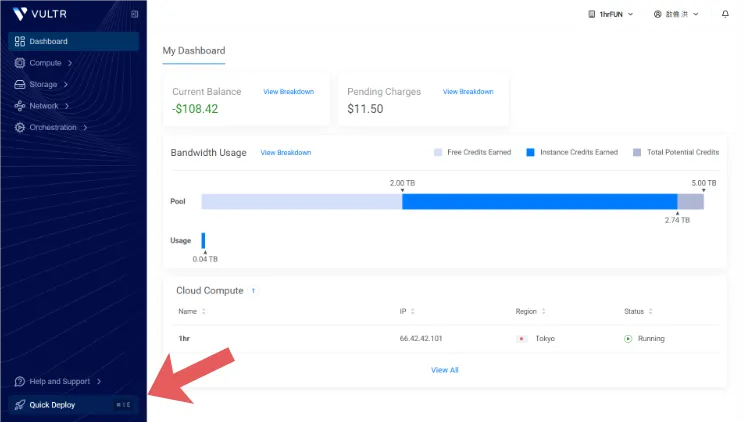Click the 66.42.42.101 IP address
The width and height of the screenshot is (750, 422).
[421, 339]
